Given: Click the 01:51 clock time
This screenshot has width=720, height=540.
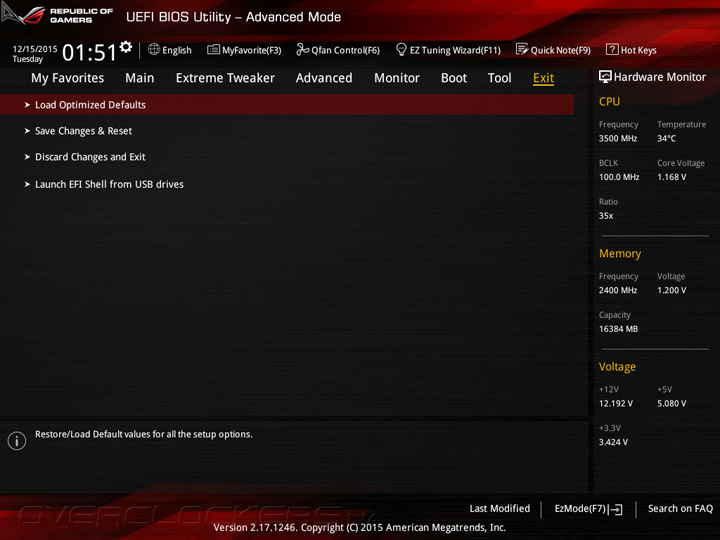Looking at the screenshot, I should coord(89,52).
